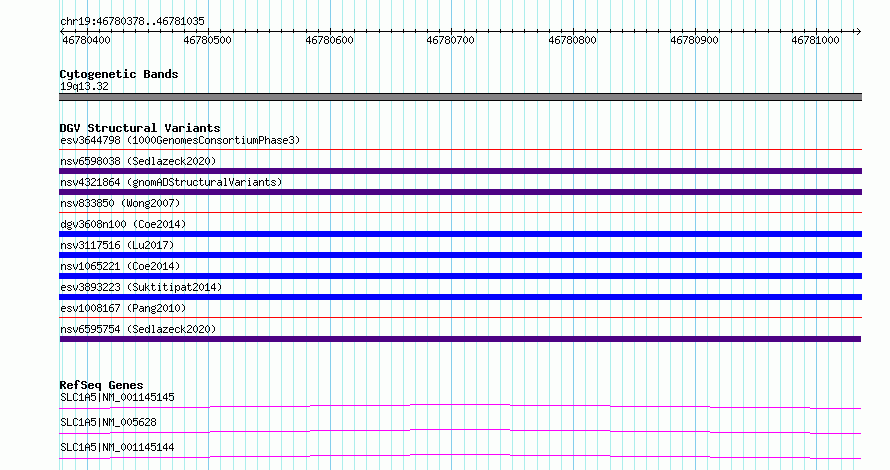Select the dgv3608n100 Coe2014 blue bar

460,234
